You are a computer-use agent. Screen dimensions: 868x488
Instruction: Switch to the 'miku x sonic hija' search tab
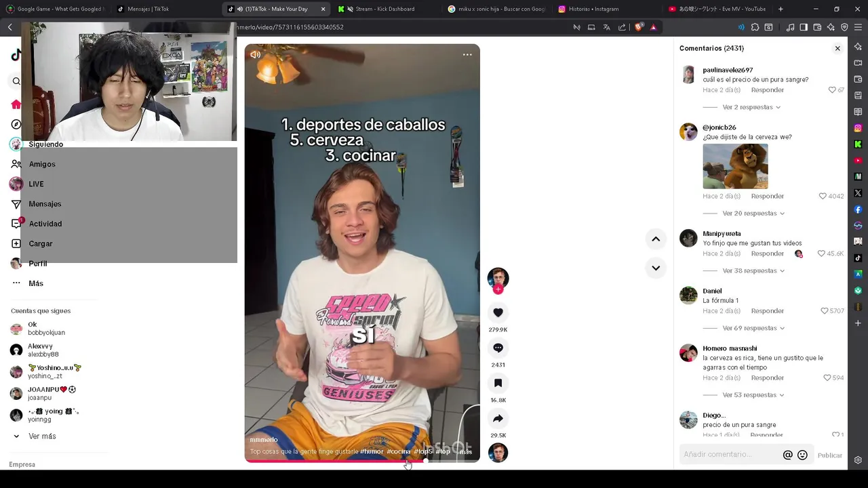click(x=497, y=9)
